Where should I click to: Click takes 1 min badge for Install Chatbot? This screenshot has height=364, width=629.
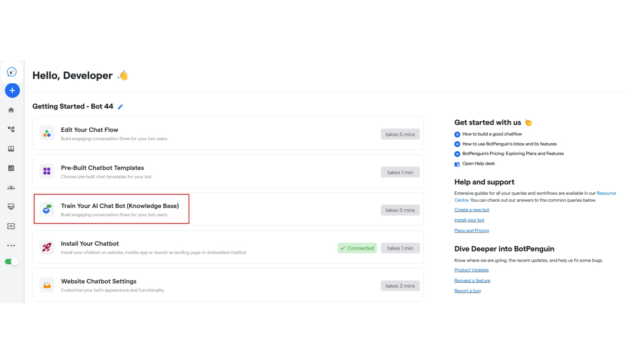(400, 248)
